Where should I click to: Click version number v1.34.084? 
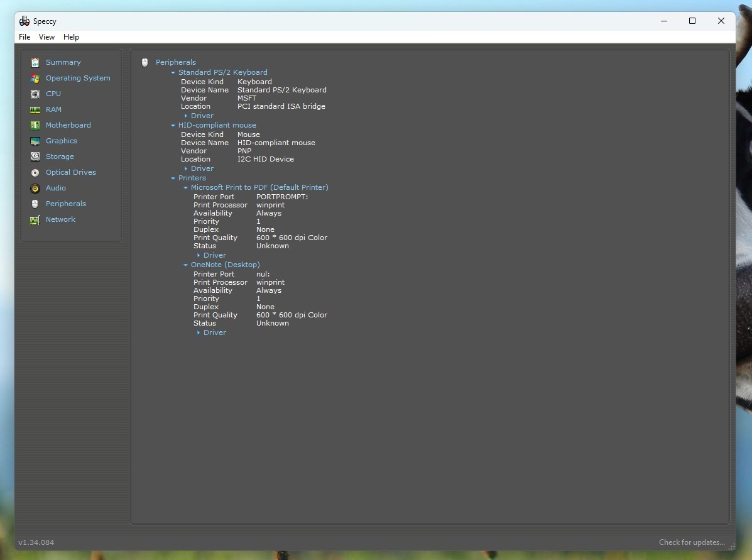click(36, 542)
